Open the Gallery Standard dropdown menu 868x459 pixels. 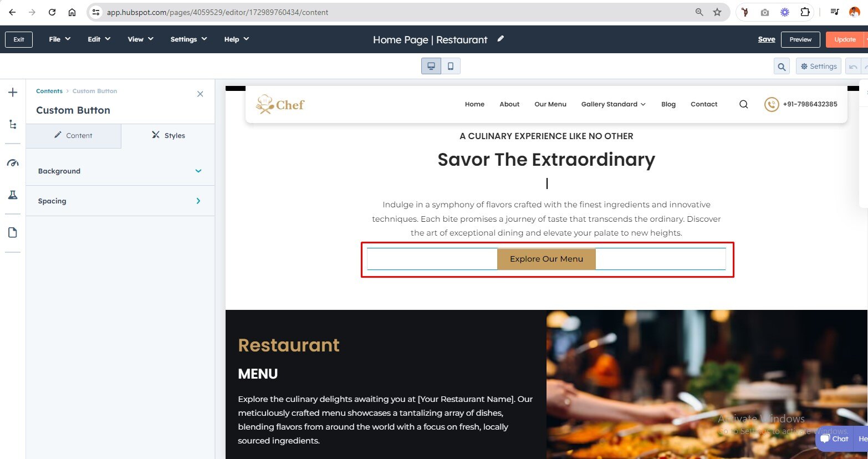[x=613, y=104]
